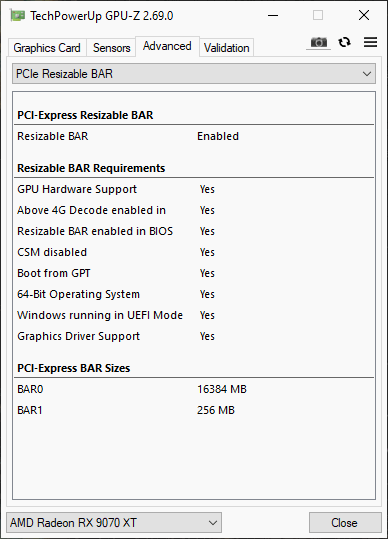
Task: Click the refresh arrows icon
Action: (344, 42)
